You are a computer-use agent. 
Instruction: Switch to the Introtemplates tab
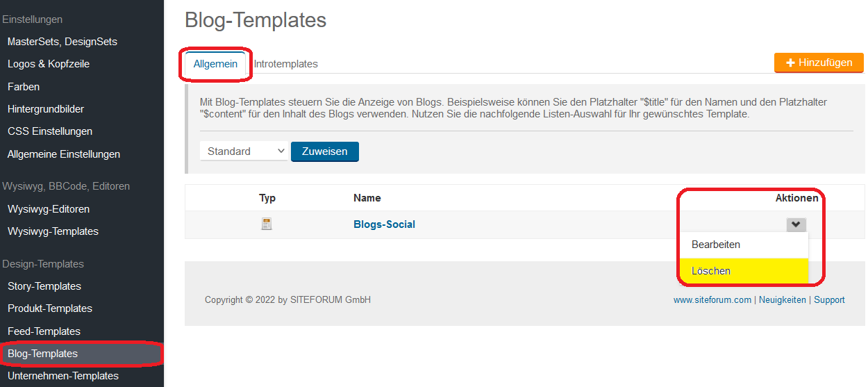point(285,64)
